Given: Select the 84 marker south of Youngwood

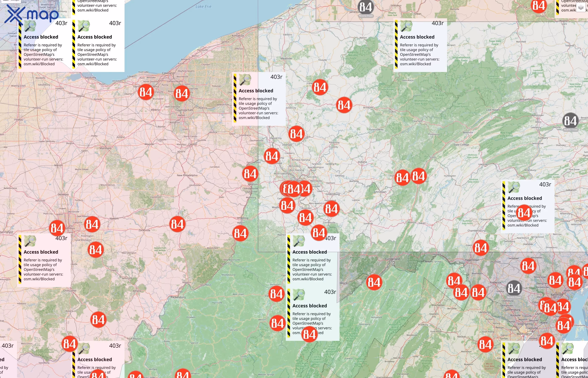Looking at the screenshot, I should click(332, 209).
